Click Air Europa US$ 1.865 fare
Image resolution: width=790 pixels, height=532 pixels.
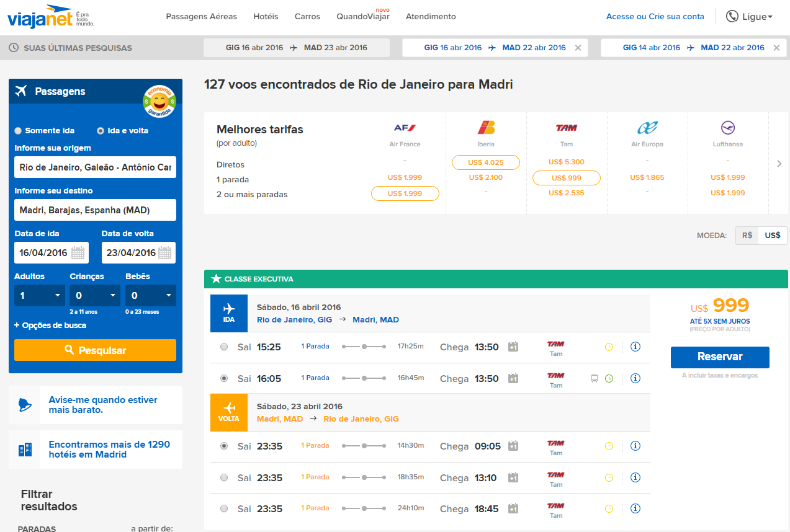pyautogui.click(x=647, y=177)
